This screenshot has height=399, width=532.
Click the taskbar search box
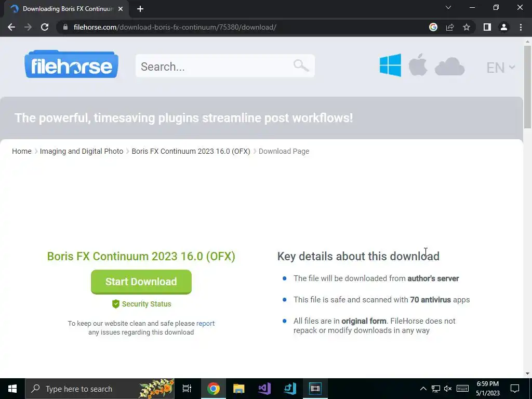100,389
